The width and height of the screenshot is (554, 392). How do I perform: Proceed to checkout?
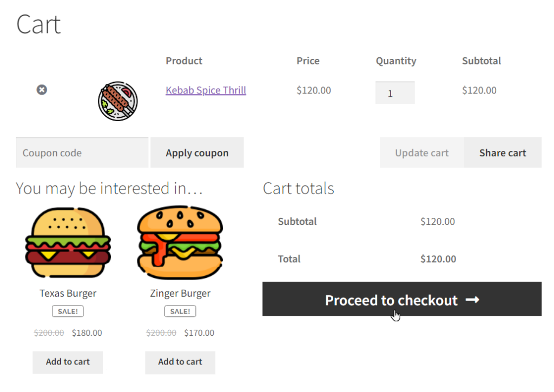(402, 299)
